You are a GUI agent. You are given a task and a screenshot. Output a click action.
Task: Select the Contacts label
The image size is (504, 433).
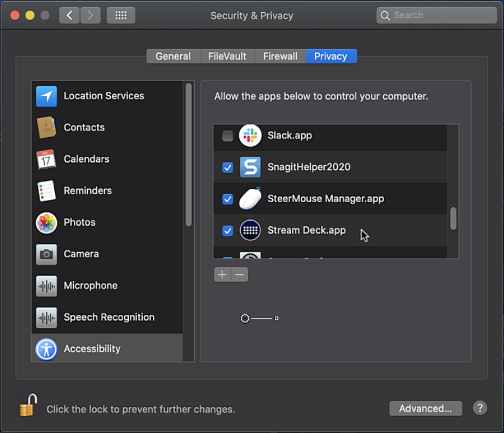[84, 128]
